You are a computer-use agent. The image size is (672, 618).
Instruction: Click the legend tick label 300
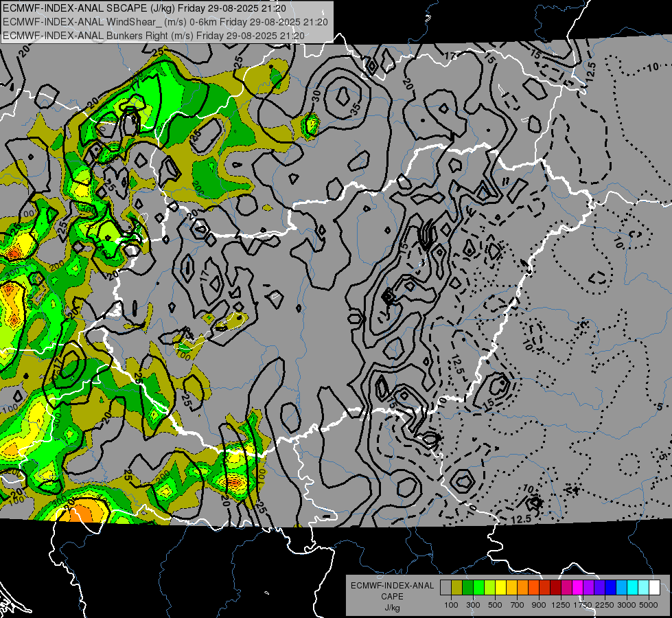[x=473, y=605]
